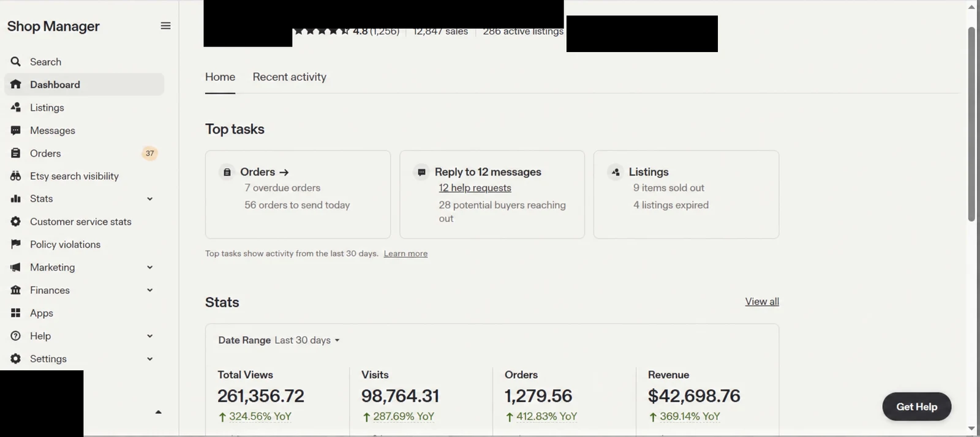Click the Get Help button

917,406
